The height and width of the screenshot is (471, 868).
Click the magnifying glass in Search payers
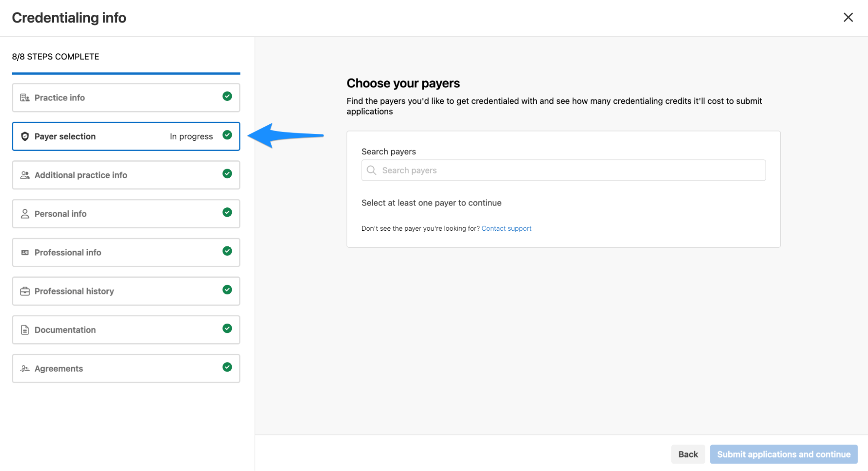pos(371,170)
